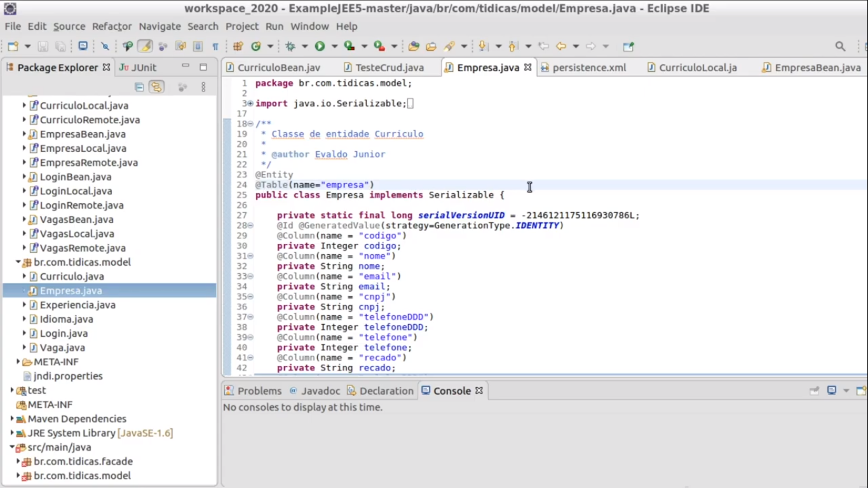Click the Back navigation arrow icon
Image resolution: width=868 pixels, height=488 pixels.
click(x=560, y=46)
